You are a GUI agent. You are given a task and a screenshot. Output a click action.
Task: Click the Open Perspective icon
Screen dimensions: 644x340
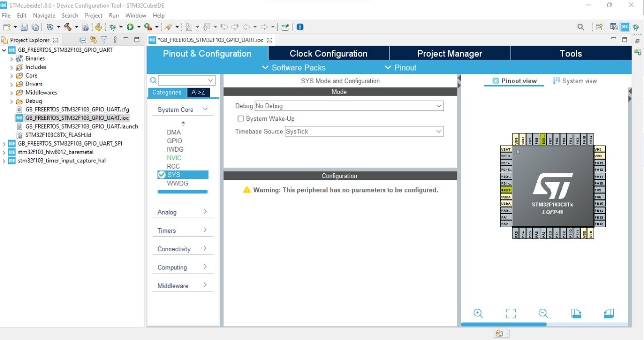pos(599,27)
